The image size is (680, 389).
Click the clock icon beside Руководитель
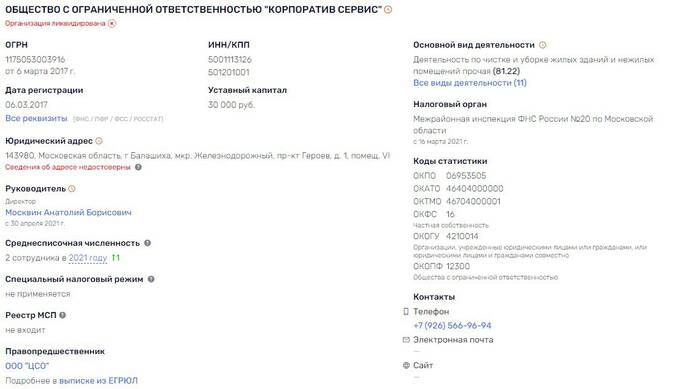click(x=72, y=189)
